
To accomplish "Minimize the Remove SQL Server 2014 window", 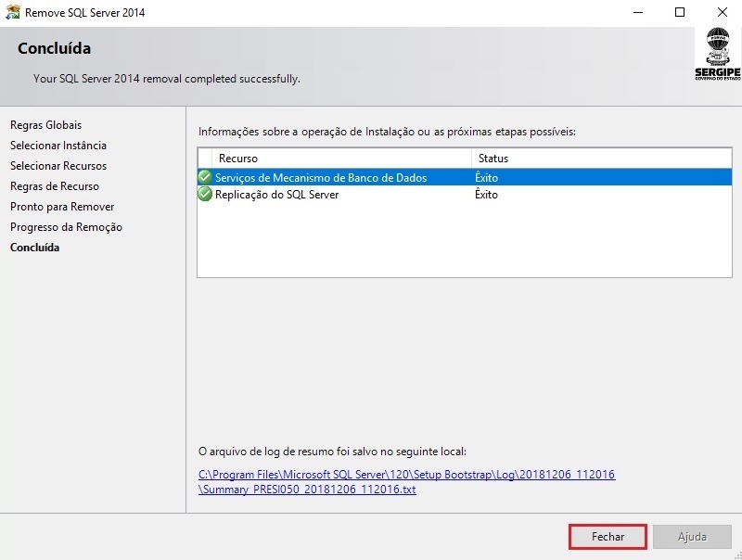I will [x=637, y=13].
